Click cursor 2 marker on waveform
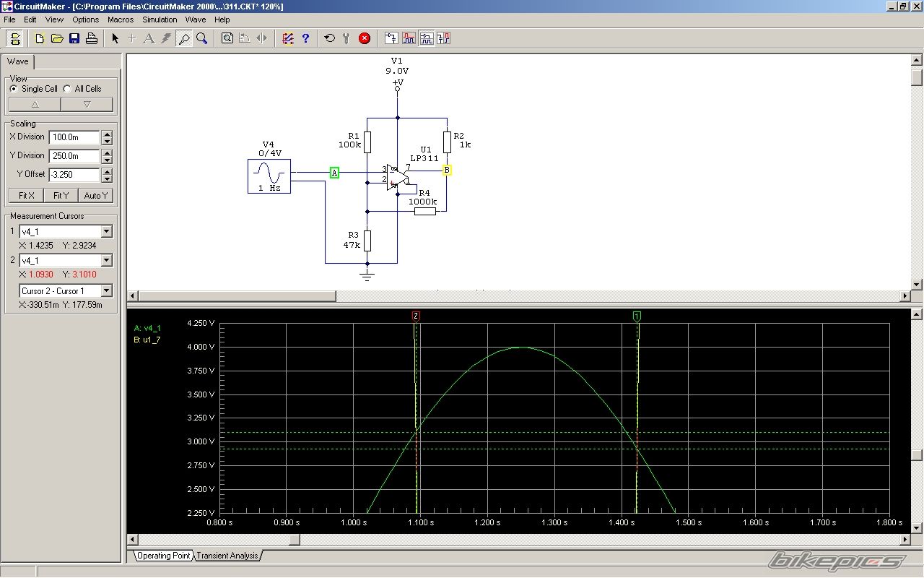The height and width of the screenshot is (578, 924). 416,316
